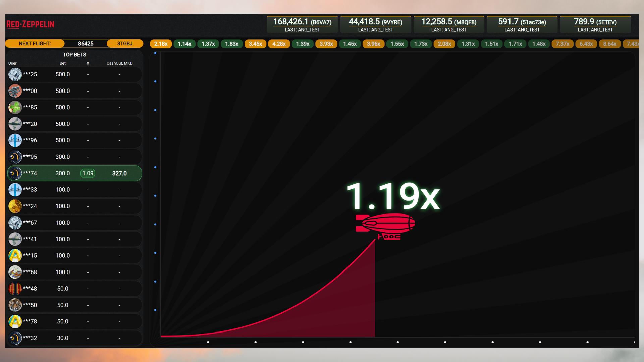The image size is (644, 362).
Task: Click the NEXT FLIGHT label
Action: click(x=35, y=44)
